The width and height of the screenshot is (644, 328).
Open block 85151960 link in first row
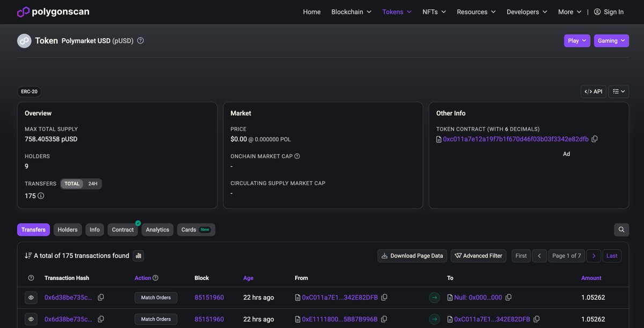pyautogui.click(x=209, y=297)
